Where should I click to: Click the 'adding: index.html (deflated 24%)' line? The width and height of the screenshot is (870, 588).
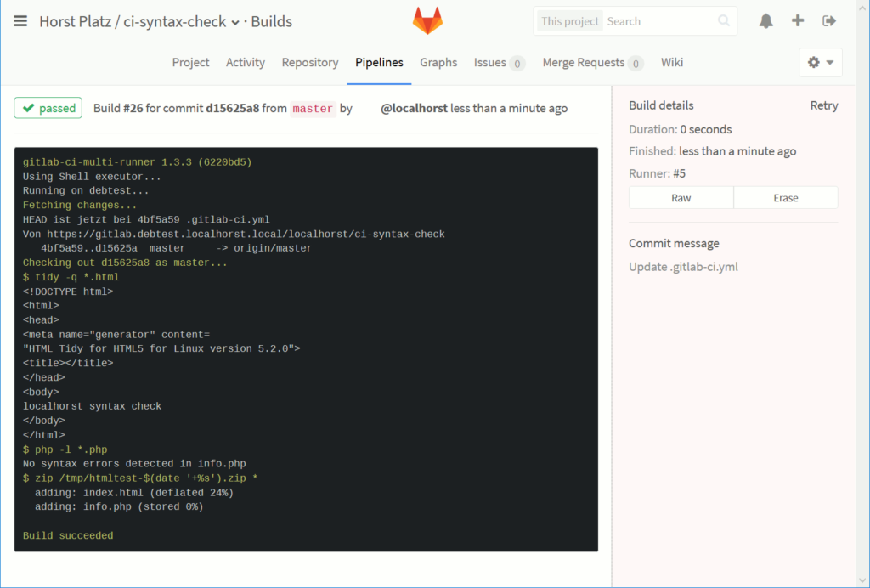click(134, 493)
